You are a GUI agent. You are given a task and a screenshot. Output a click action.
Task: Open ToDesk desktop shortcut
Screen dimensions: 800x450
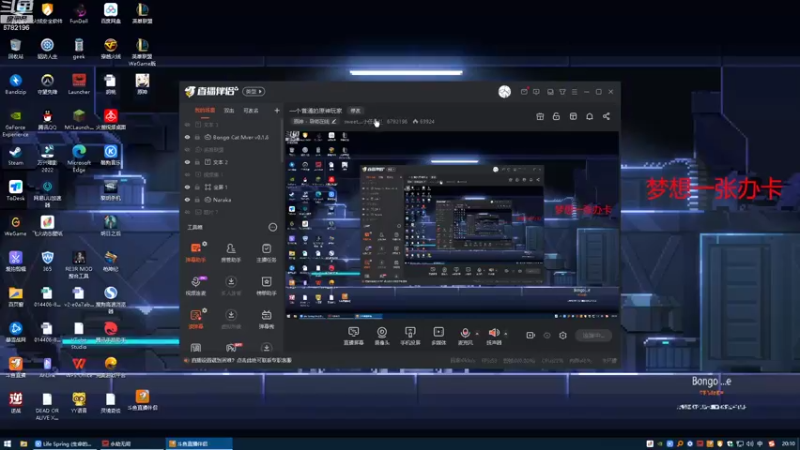click(x=15, y=190)
